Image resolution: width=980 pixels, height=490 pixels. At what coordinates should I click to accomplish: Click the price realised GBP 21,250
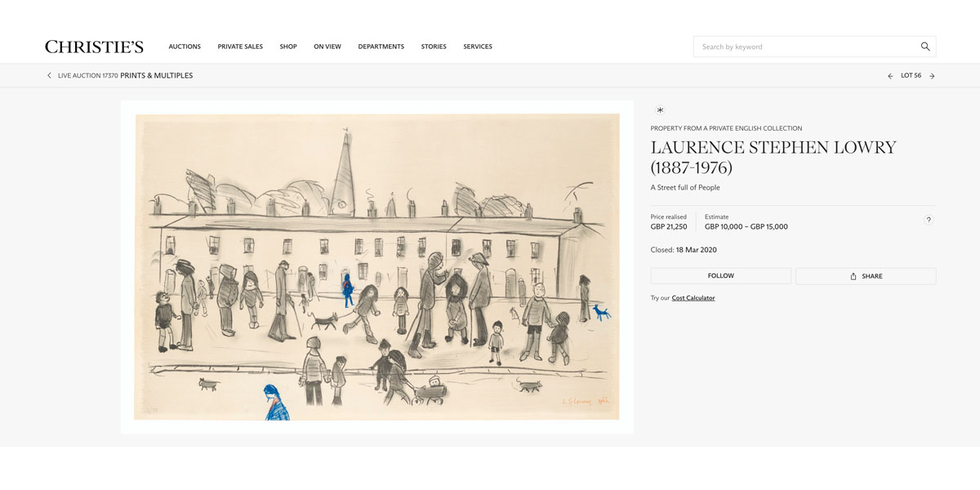pos(669,227)
